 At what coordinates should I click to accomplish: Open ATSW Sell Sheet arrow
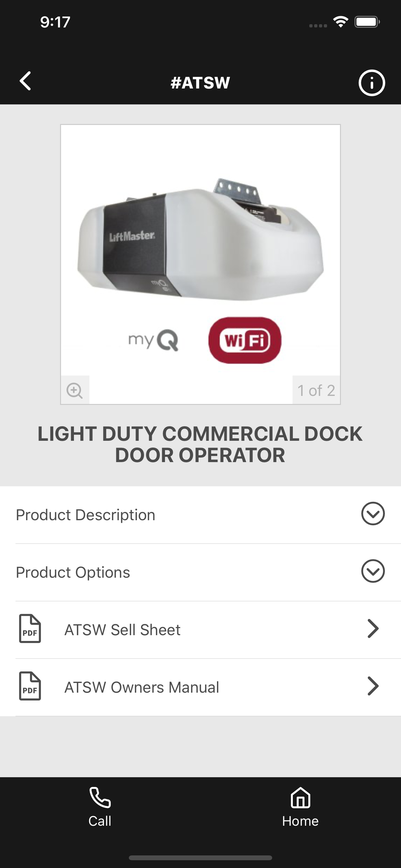[373, 628]
